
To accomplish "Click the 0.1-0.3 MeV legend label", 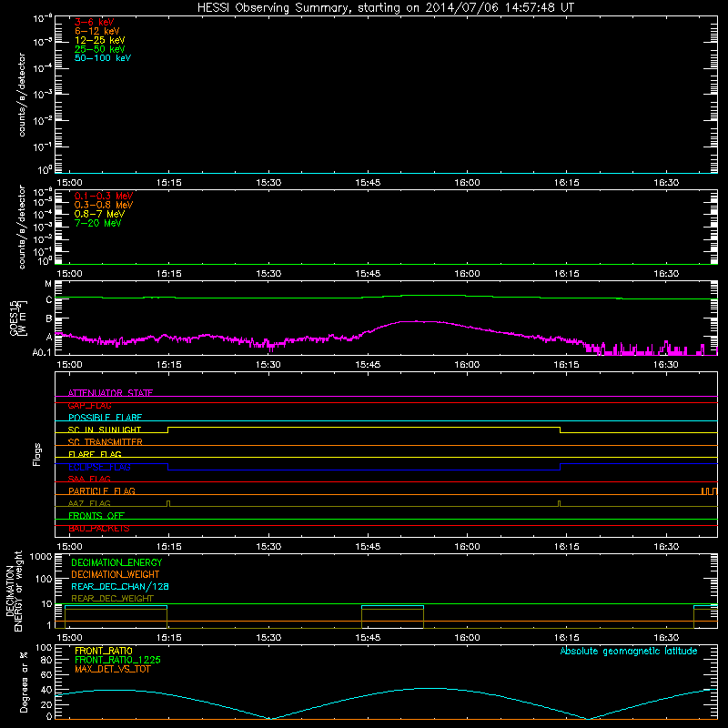I will [x=104, y=196].
